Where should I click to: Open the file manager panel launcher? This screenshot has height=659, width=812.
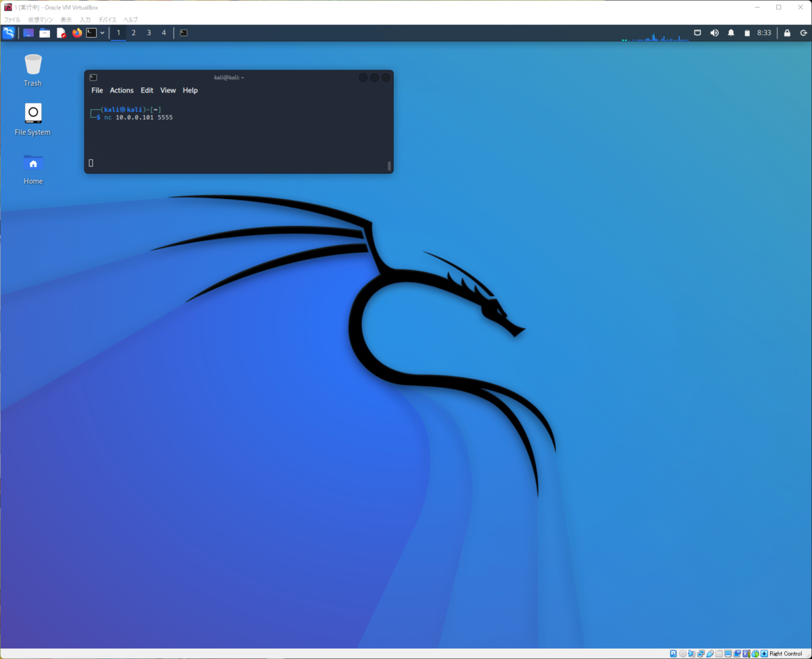[x=45, y=32]
